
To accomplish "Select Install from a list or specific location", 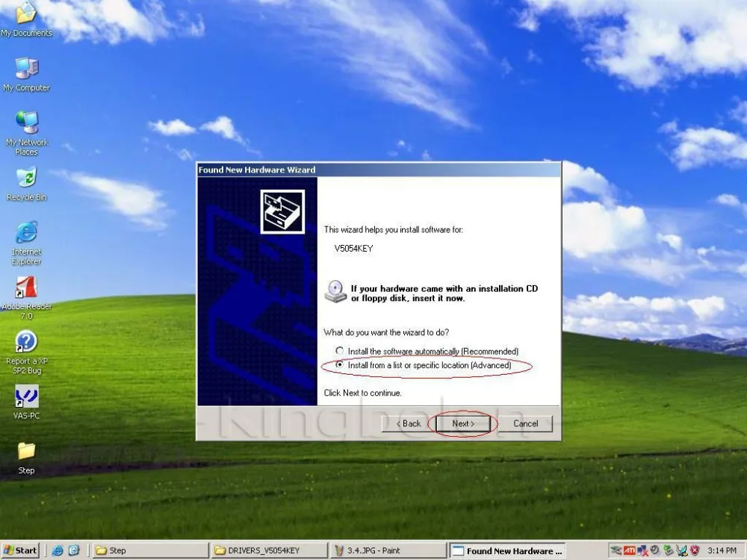I will pos(424,365).
